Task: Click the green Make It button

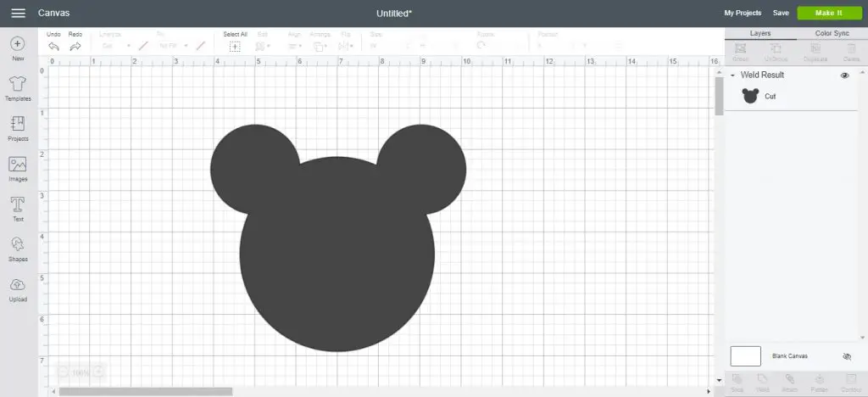Action: coord(829,13)
